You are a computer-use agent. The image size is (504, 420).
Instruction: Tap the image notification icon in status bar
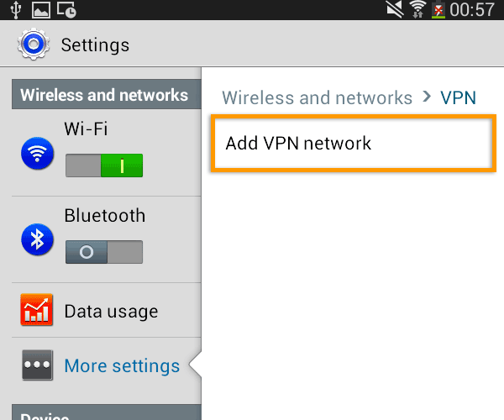(40, 10)
